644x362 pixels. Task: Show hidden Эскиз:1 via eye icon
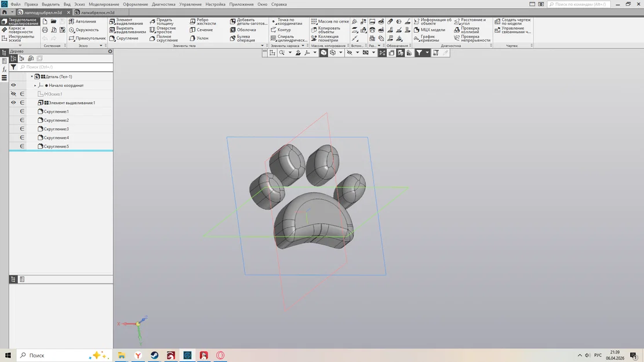(13, 94)
